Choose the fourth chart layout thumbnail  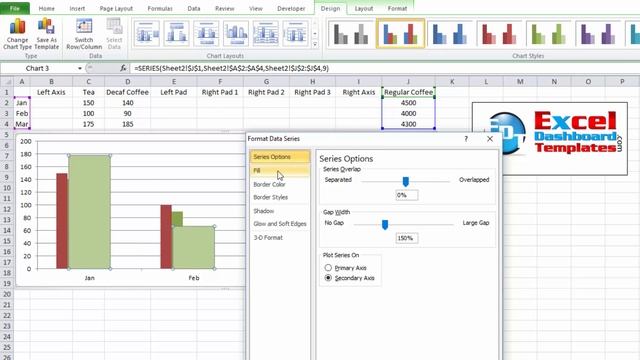pyautogui.click(x=236, y=33)
